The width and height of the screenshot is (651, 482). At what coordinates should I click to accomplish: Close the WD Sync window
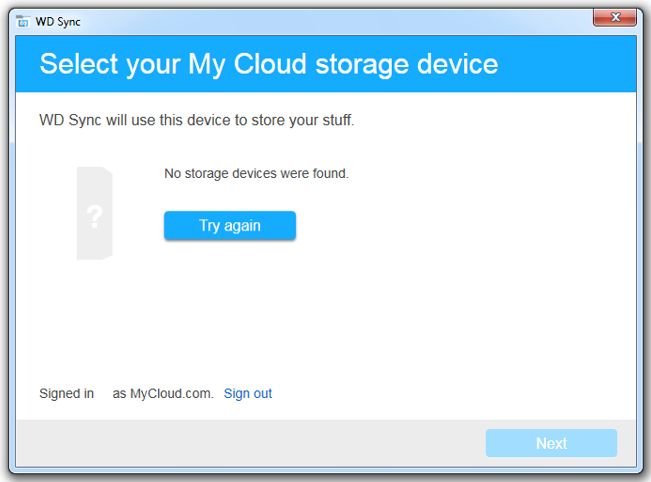pos(614,18)
